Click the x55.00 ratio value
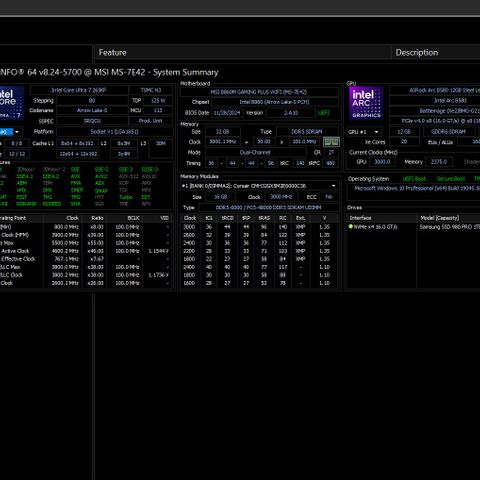This screenshot has width=480, height=480. (95, 243)
